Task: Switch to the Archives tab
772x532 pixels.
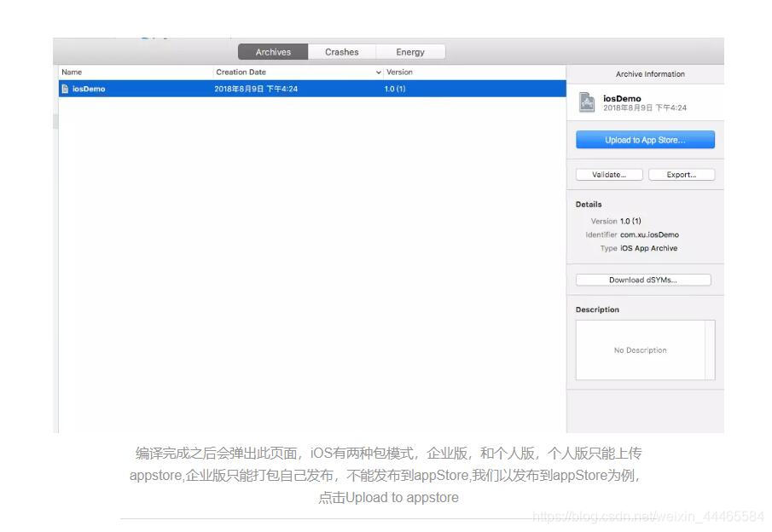Action: [x=273, y=52]
